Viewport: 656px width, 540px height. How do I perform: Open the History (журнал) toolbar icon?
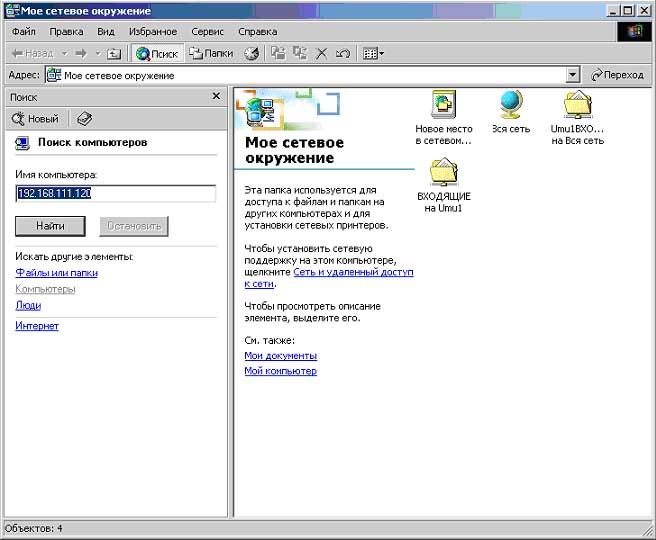click(251, 54)
